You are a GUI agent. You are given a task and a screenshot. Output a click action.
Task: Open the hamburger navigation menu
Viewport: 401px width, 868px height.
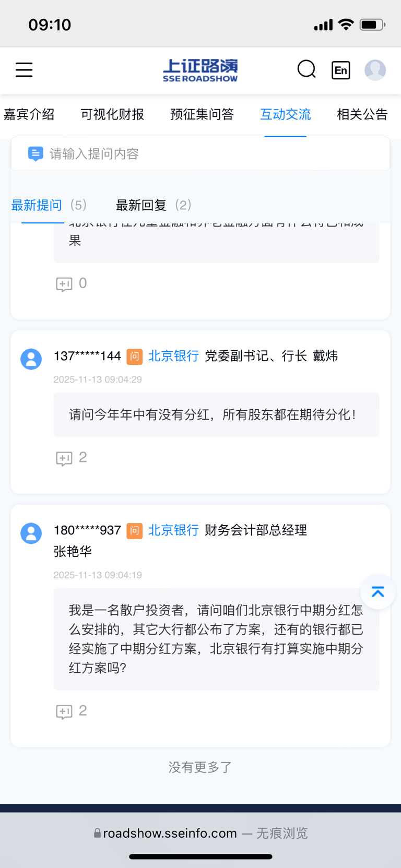tap(24, 70)
